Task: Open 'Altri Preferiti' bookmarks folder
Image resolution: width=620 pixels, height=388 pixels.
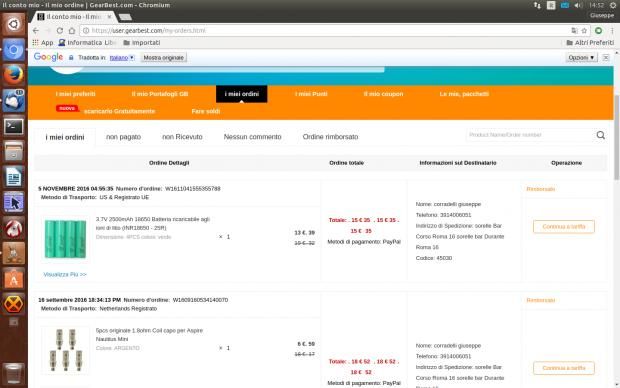Action: click(590, 42)
